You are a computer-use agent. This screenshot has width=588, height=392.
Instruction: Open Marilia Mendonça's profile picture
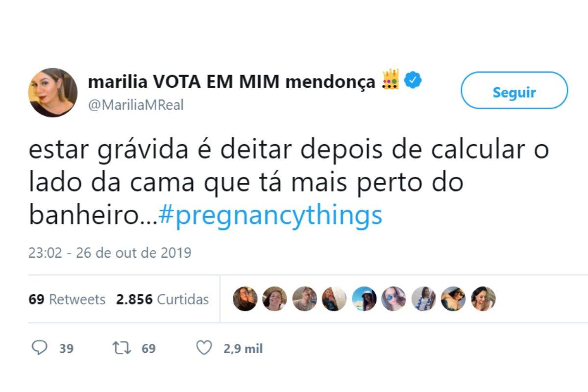tap(53, 92)
